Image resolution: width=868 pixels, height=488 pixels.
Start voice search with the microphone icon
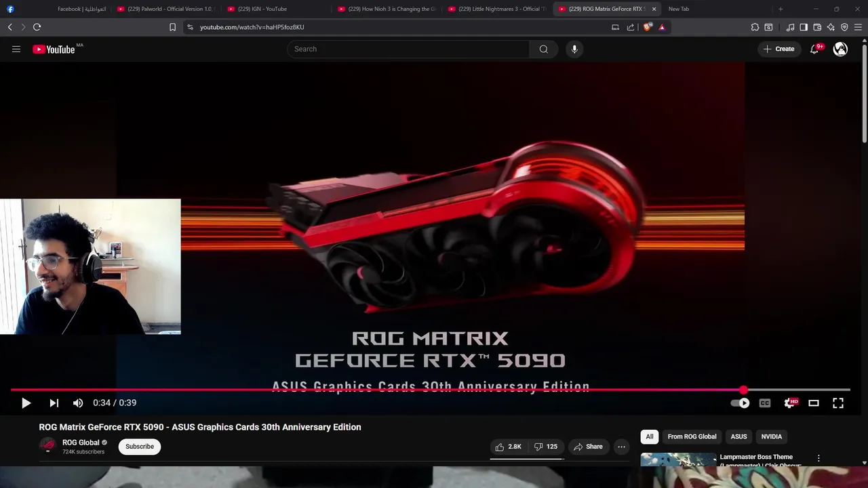pyautogui.click(x=574, y=49)
